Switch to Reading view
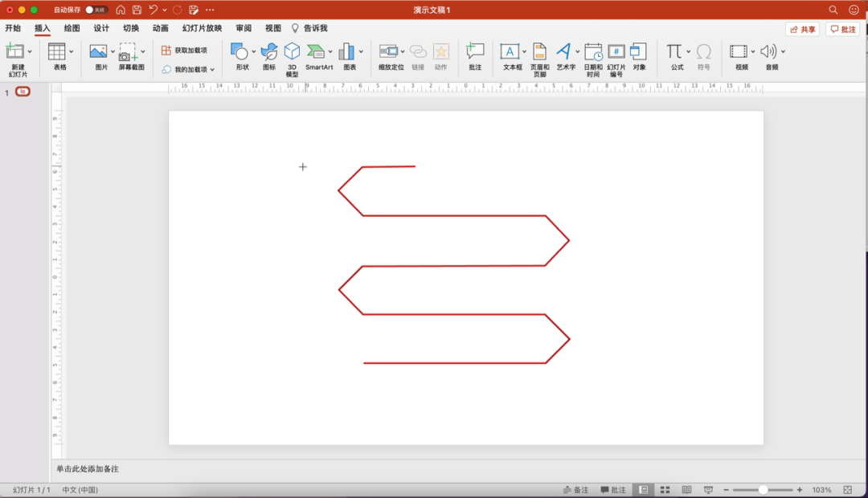This screenshot has width=868, height=498. pyautogui.click(x=686, y=490)
